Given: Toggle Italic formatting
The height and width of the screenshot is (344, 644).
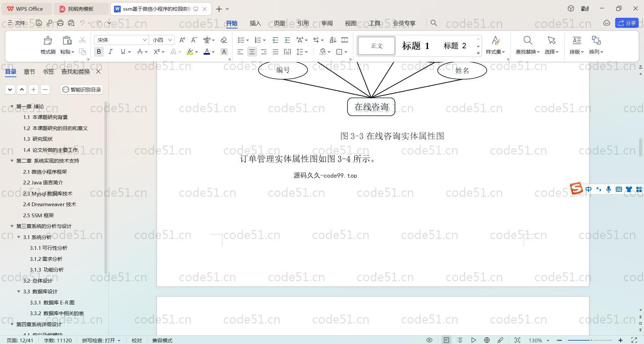Looking at the screenshot, I should point(110,52).
